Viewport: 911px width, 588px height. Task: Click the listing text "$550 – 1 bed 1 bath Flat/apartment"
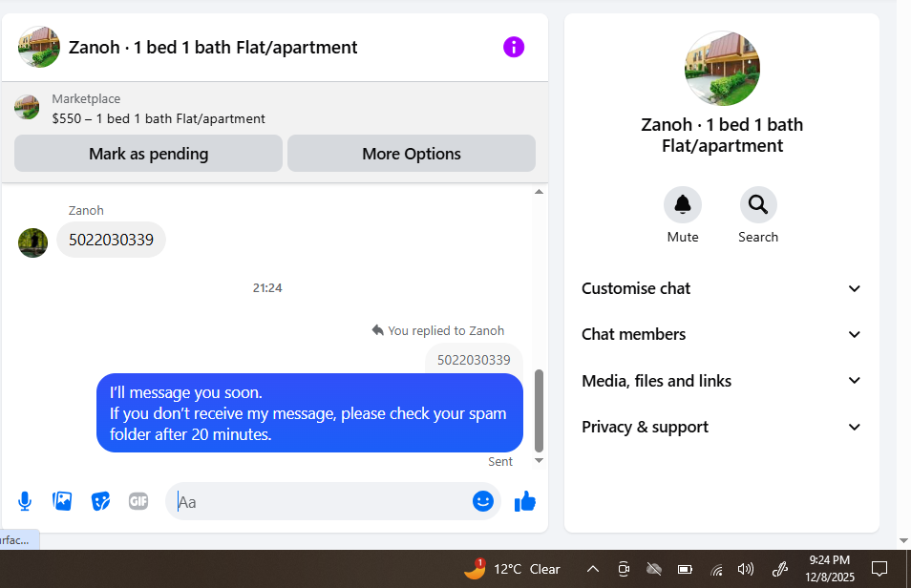click(159, 118)
